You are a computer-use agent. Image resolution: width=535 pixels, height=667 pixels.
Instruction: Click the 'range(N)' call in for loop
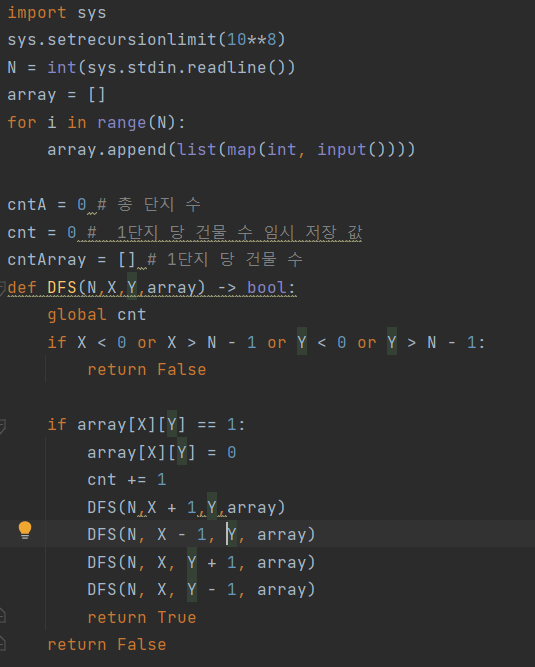136,123
